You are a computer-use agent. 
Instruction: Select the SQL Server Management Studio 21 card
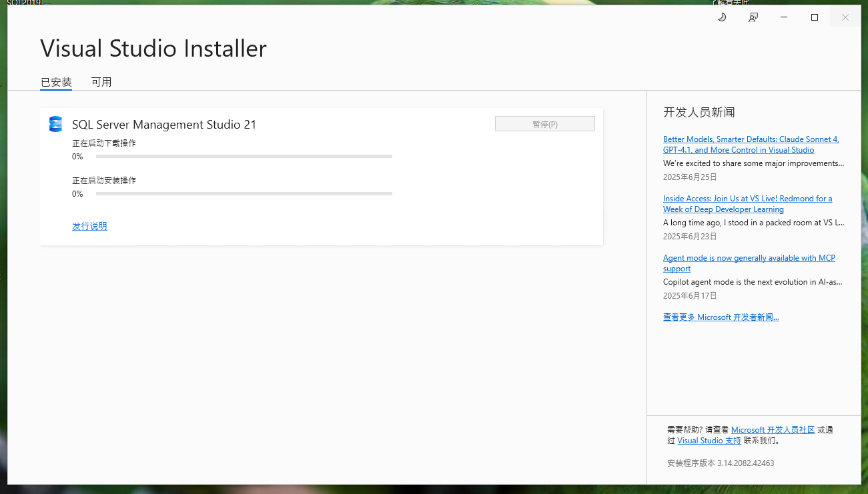click(322, 177)
